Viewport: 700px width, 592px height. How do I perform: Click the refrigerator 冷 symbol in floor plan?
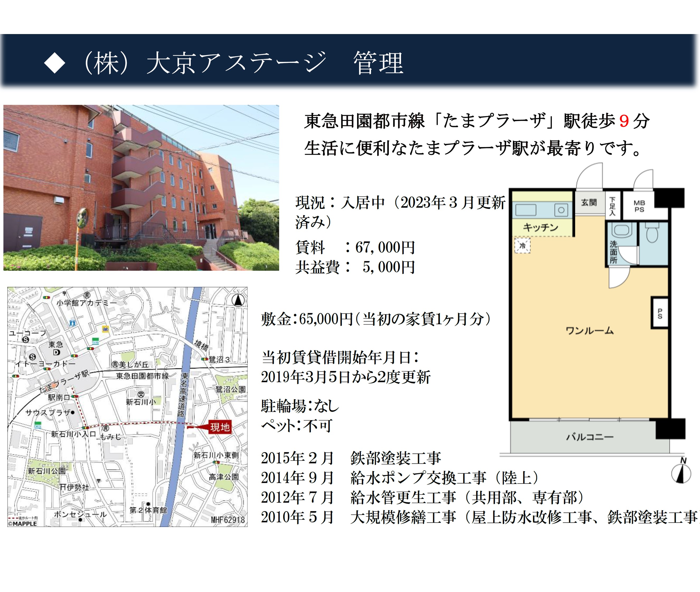(522, 246)
